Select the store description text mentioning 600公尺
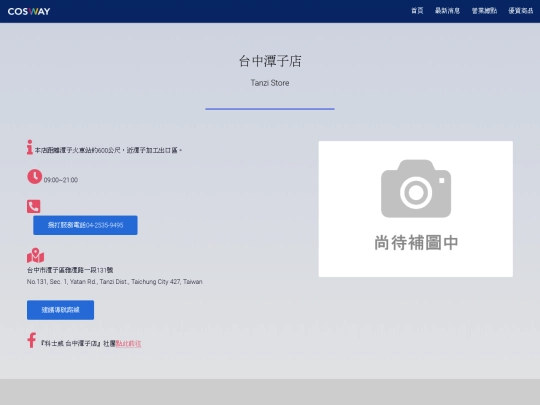The width and height of the screenshot is (540, 405). coord(108,150)
